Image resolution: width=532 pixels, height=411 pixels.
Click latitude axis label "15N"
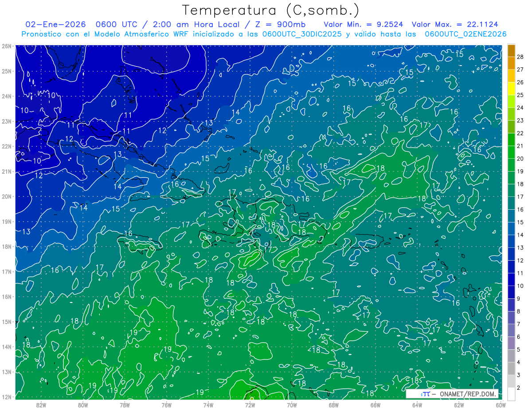click(6, 322)
